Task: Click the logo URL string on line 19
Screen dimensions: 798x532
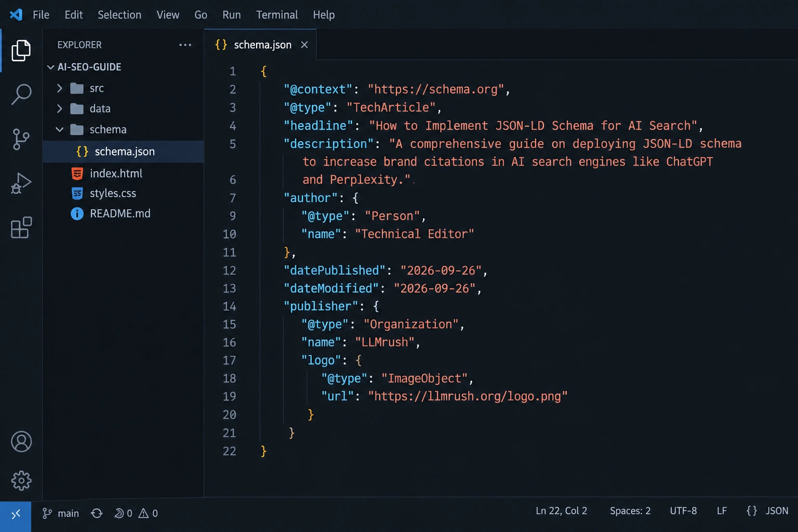Action: 468,396
